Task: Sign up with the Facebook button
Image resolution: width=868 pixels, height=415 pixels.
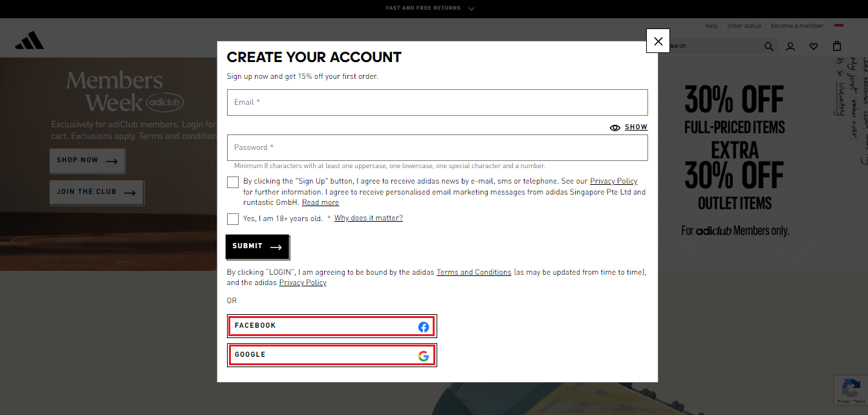Action: 332,326
